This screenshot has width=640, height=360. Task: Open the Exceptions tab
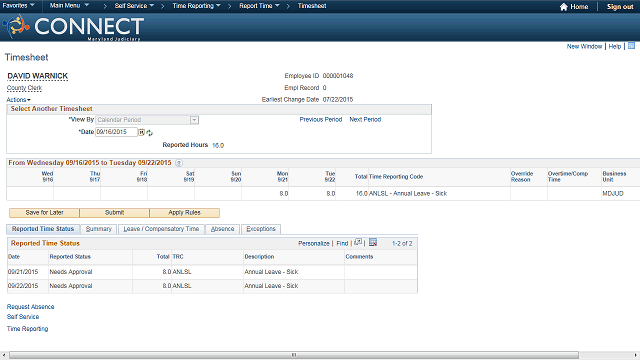(x=261, y=229)
